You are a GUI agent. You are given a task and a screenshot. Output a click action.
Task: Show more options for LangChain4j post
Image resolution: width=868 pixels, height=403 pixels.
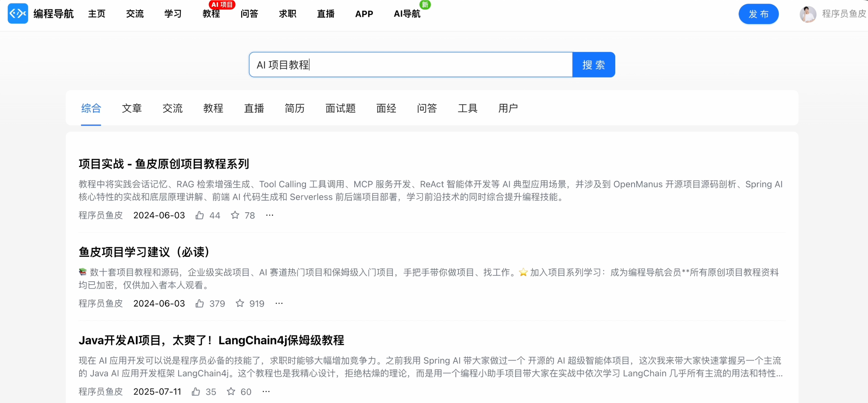[266, 392]
